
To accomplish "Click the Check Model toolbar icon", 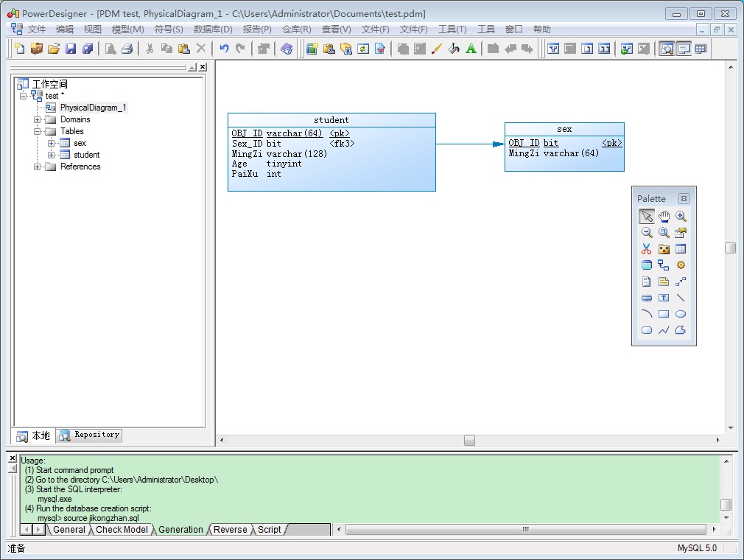I will point(381,49).
